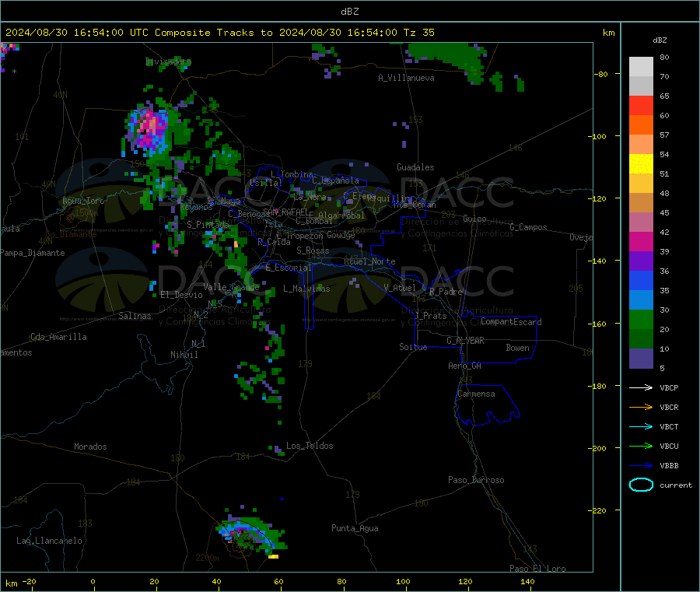Click the Nihuil map label

point(184,355)
